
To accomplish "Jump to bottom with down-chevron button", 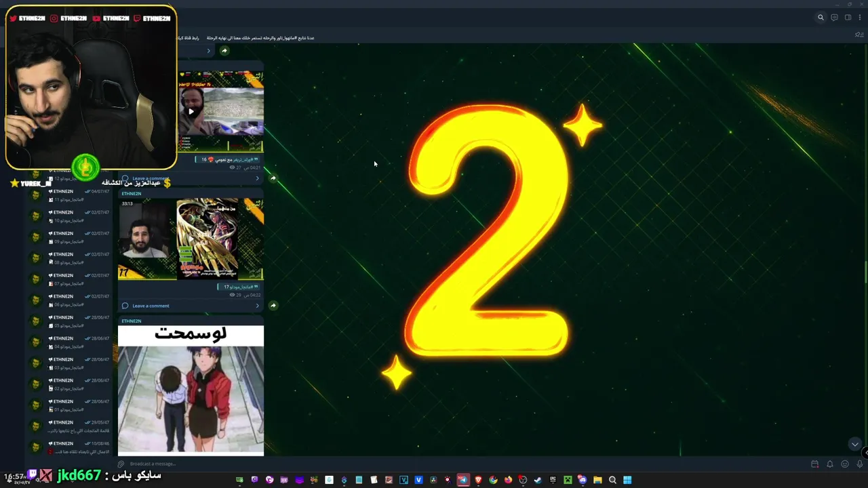I will click(854, 444).
